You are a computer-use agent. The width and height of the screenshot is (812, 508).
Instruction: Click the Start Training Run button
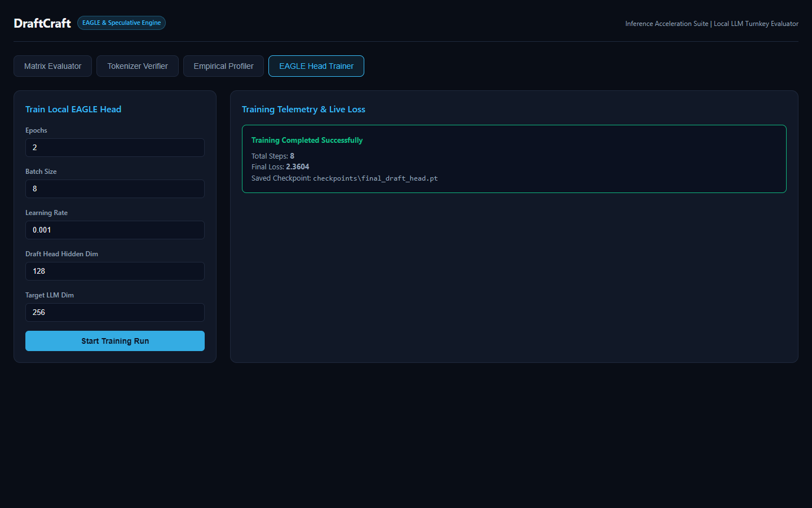(x=115, y=341)
